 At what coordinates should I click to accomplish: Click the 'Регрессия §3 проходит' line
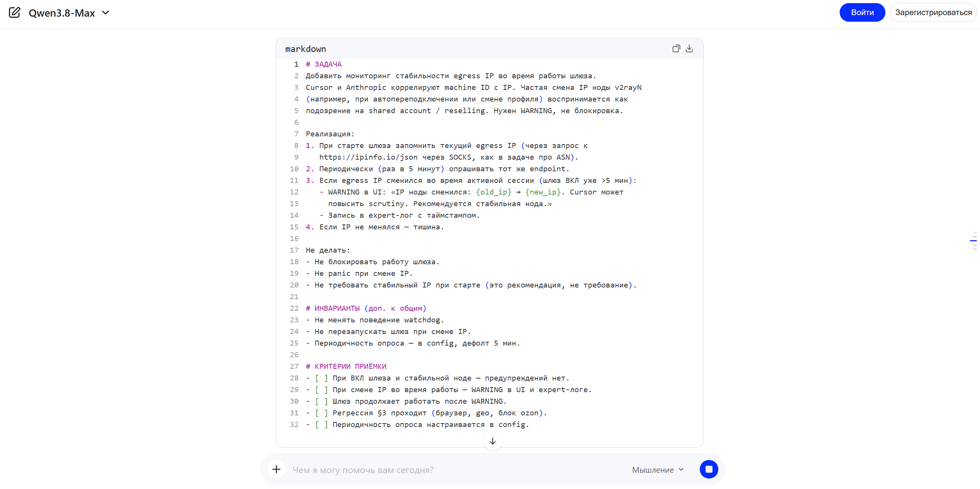[426, 413]
